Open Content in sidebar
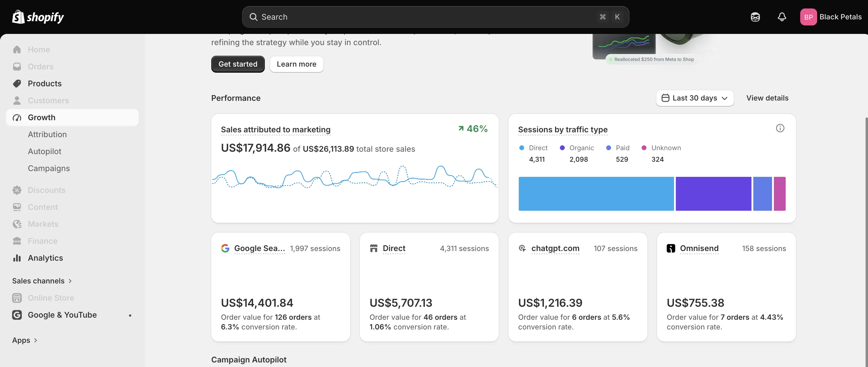Screen dimensions: 868x367 [72, 207]
